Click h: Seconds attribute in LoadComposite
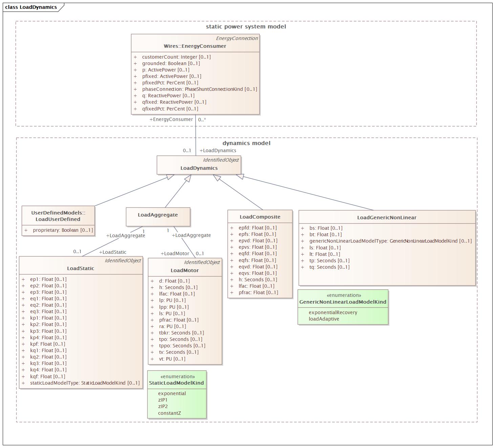Screen dimensions: 495x448 [258, 280]
